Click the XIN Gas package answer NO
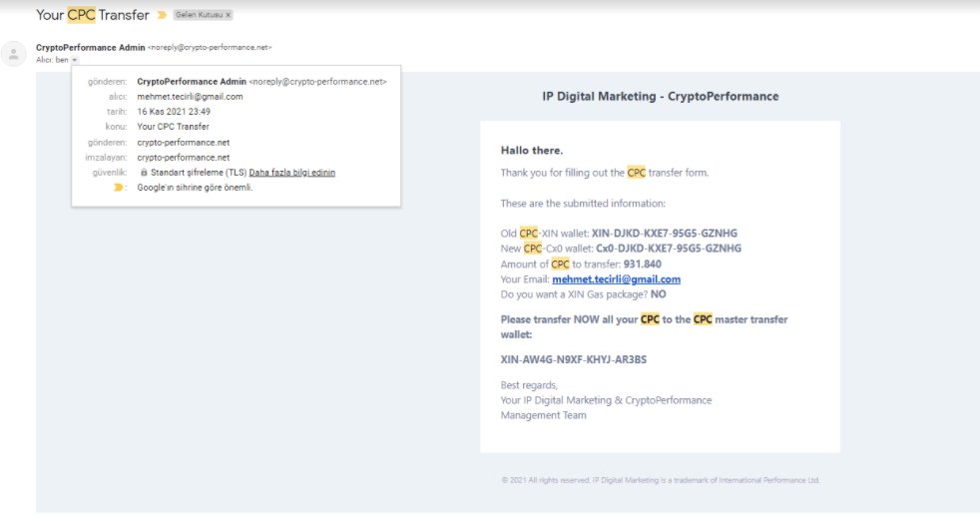This screenshot has height=521, width=980. [x=658, y=294]
